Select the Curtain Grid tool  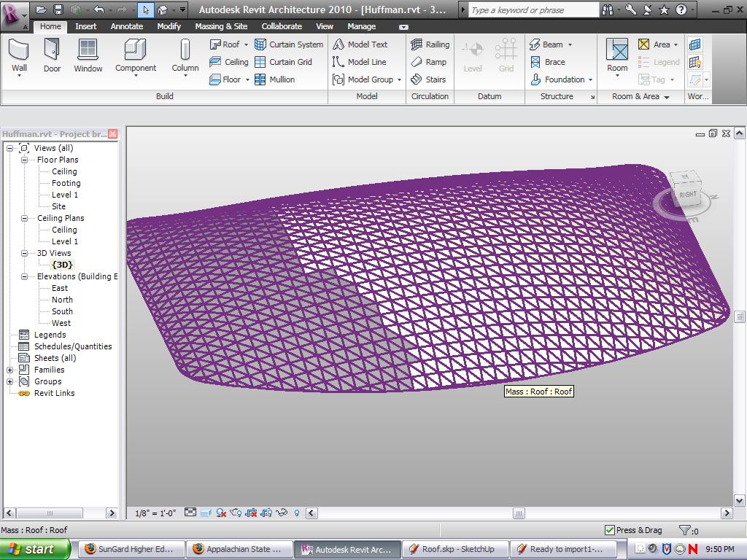[x=283, y=62]
